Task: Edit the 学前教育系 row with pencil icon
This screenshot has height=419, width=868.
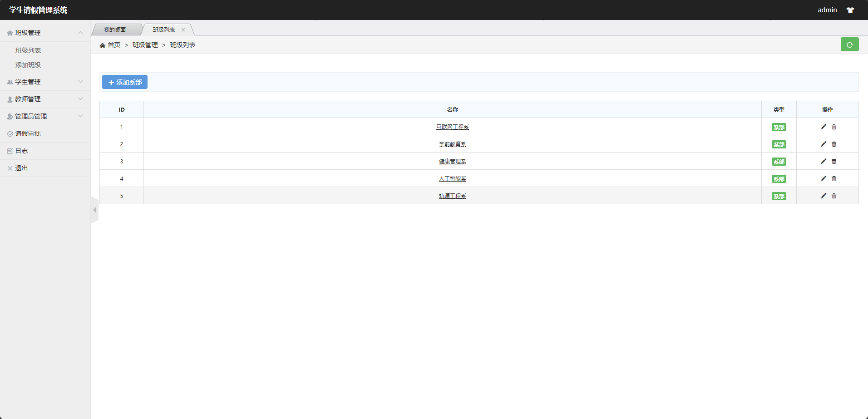Action: pos(824,144)
